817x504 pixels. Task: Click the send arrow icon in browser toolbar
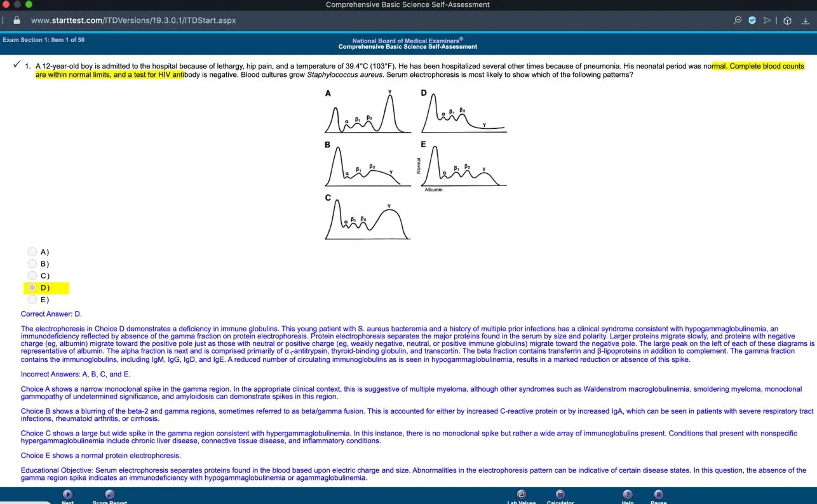tap(767, 20)
